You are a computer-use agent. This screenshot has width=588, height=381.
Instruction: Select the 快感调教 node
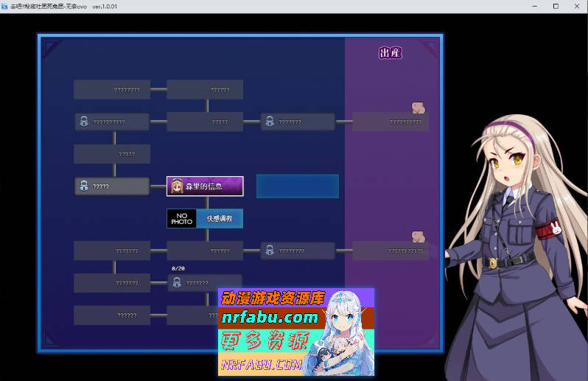click(x=220, y=219)
